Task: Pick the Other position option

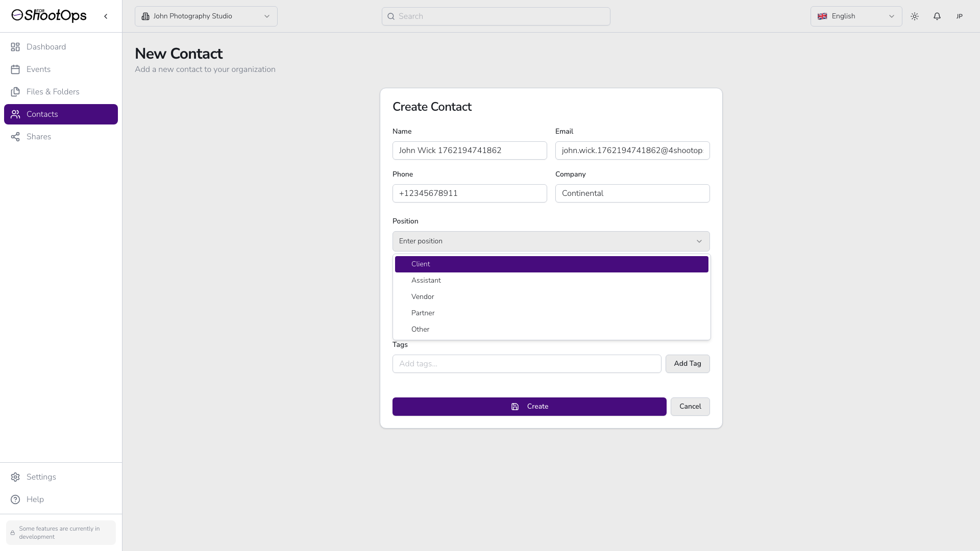Action: [x=420, y=330]
